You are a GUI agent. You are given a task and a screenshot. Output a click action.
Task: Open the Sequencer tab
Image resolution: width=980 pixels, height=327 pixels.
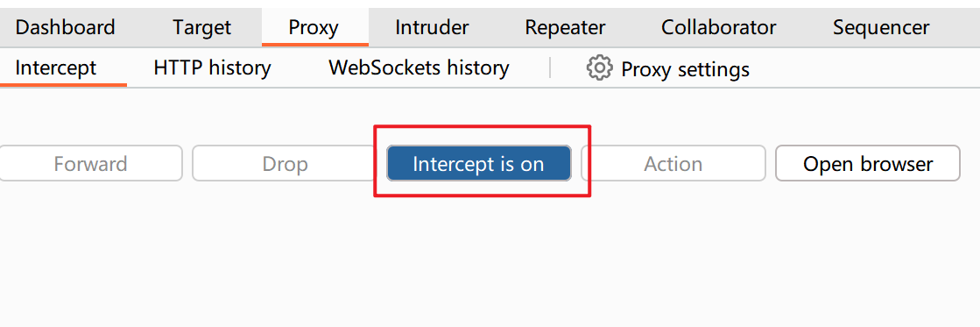pyautogui.click(x=881, y=27)
